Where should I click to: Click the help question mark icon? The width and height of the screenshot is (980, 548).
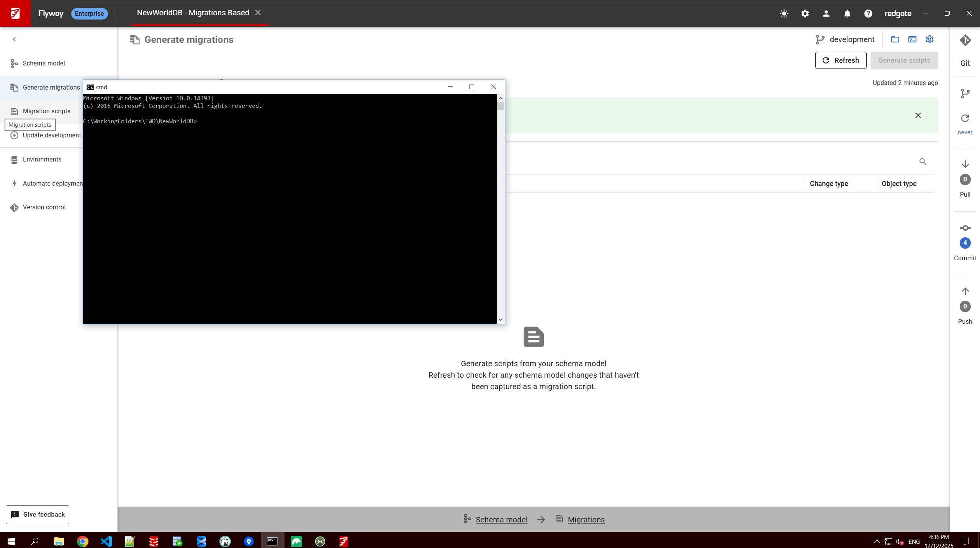click(868, 14)
